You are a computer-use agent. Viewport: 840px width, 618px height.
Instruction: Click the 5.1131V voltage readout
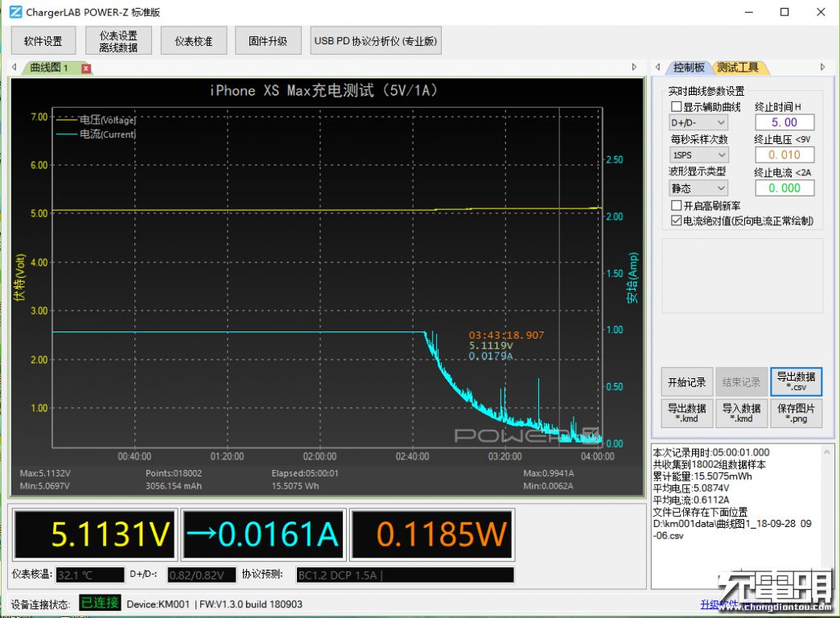click(x=95, y=534)
